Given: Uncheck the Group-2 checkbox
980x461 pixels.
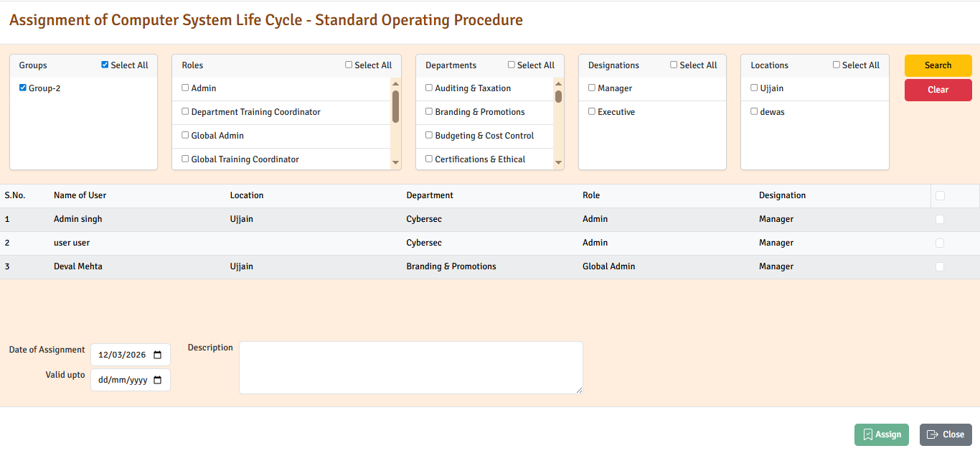Looking at the screenshot, I should click(x=23, y=88).
